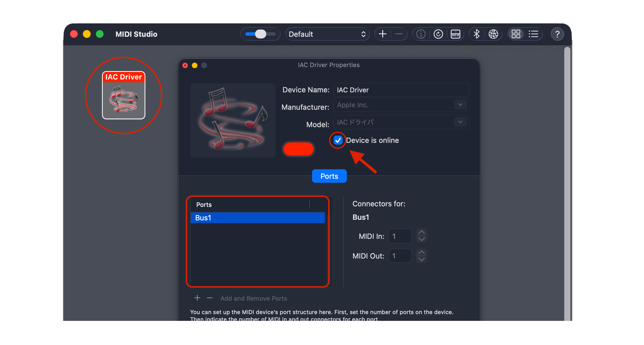Open the Default configuration dropdown
The image size is (644, 345).
click(327, 34)
